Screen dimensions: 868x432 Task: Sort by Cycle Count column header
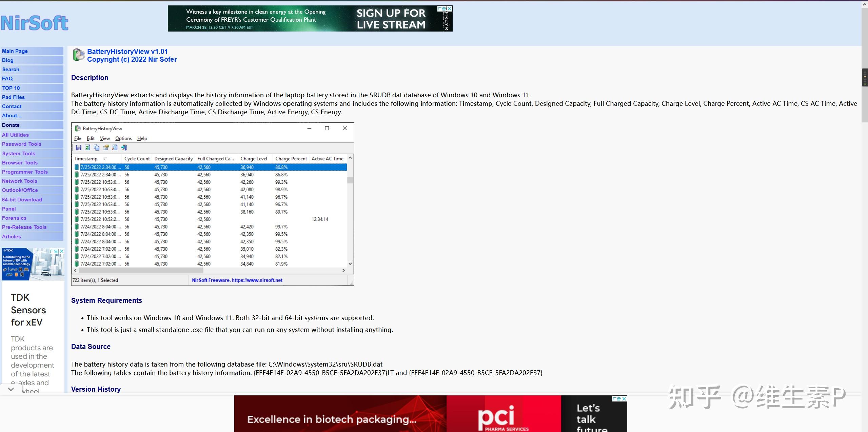(x=137, y=159)
